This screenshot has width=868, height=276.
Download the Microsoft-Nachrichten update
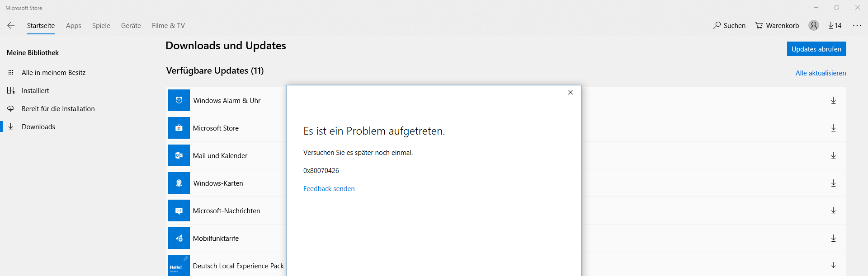tap(834, 211)
